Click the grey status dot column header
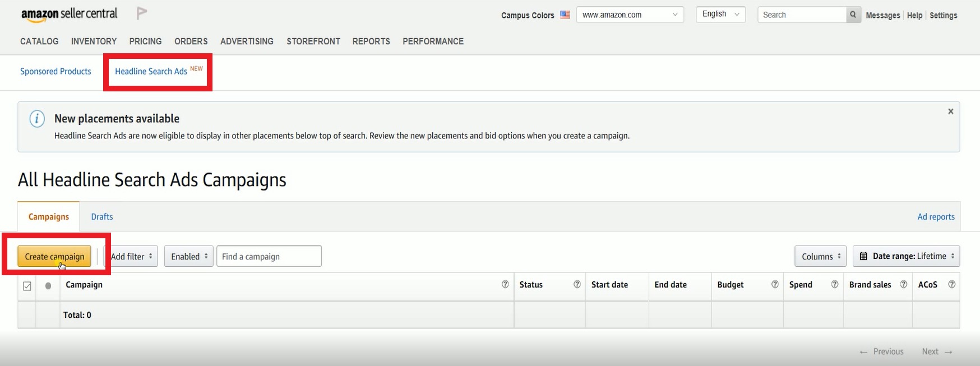Image resolution: width=980 pixels, height=366 pixels. tap(48, 286)
